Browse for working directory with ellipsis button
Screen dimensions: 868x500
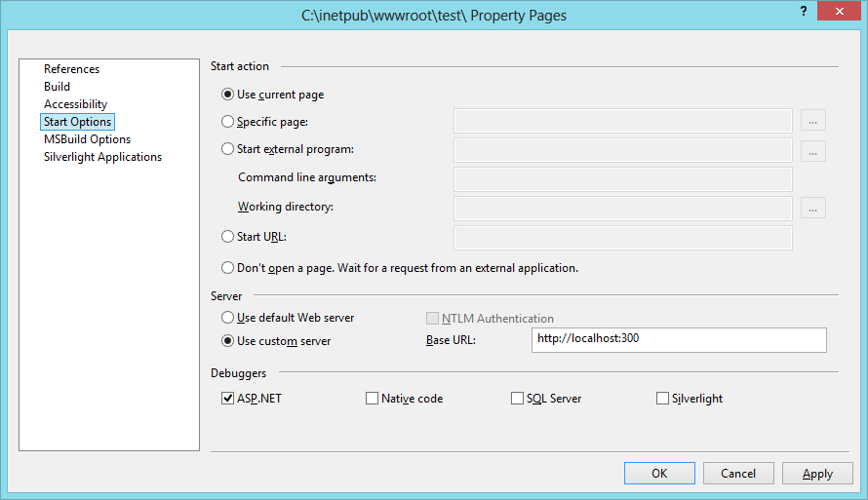tap(812, 208)
